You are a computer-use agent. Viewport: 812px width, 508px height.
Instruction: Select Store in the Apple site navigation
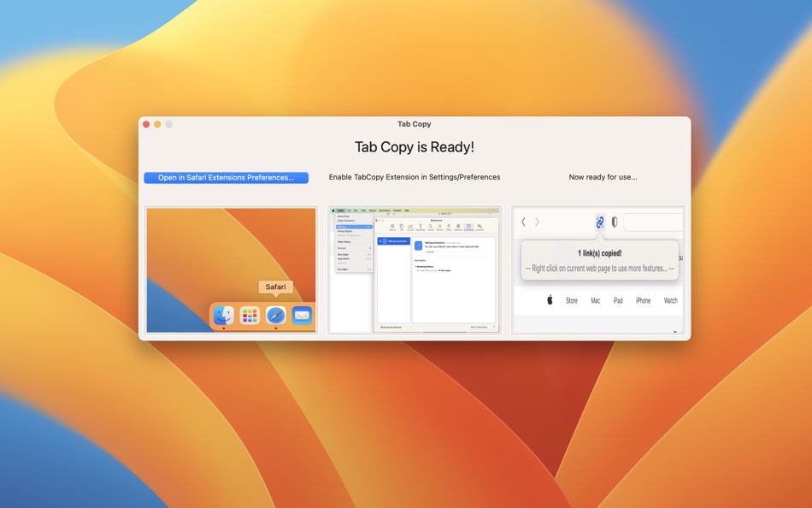click(572, 301)
